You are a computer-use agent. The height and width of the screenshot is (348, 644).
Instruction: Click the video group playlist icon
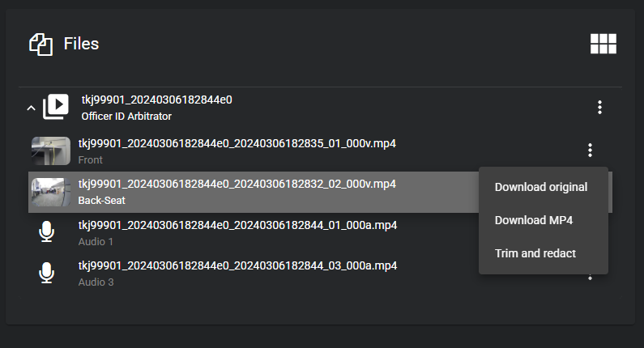pyautogui.click(x=56, y=107)
